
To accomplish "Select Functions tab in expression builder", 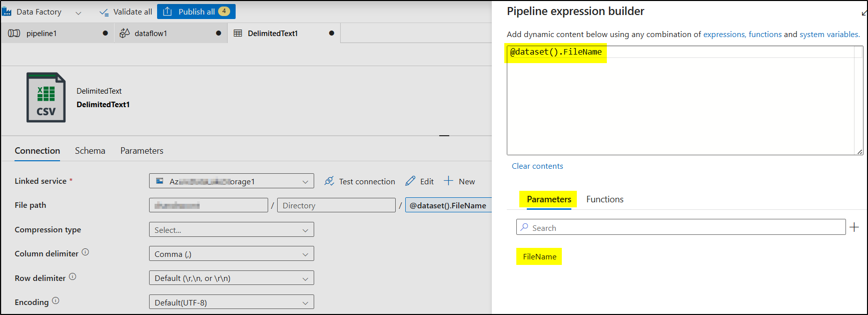I will [605, 199].
